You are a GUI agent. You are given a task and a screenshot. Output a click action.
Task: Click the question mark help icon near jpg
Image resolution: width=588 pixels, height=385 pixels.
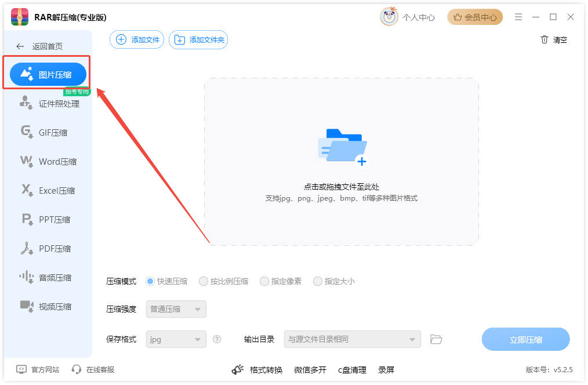pos(217,339)
